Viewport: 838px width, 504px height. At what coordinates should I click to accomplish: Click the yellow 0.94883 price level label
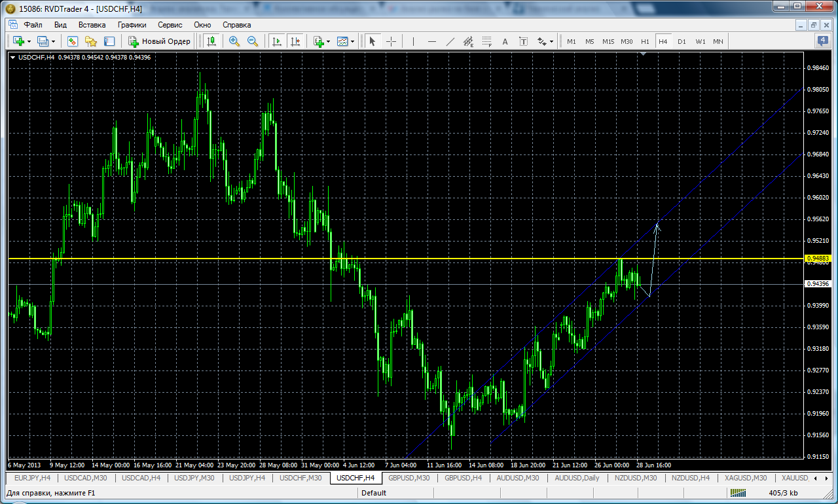click(x=818, y=259)
